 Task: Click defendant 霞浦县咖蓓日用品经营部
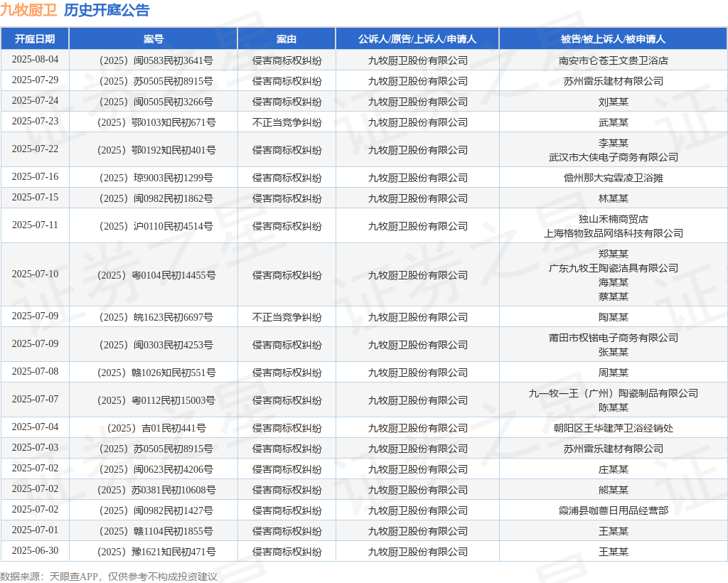click(x=614, y=510)
